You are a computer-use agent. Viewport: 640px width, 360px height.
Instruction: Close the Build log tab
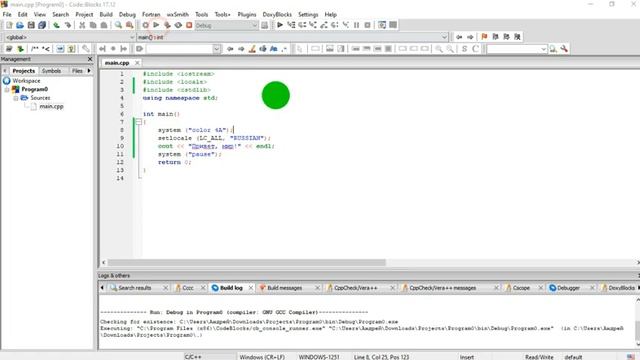(x=251, y=288)
